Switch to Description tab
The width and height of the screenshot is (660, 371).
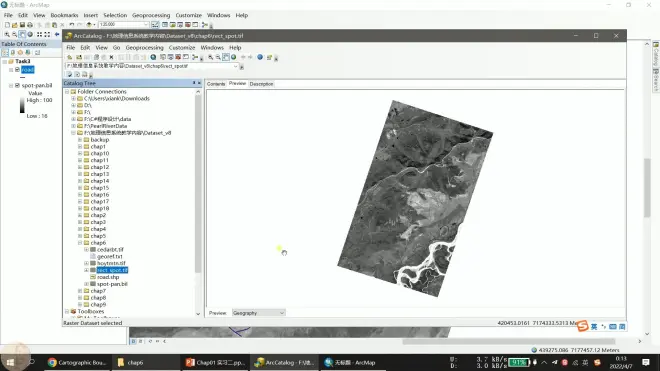[261, 84]
